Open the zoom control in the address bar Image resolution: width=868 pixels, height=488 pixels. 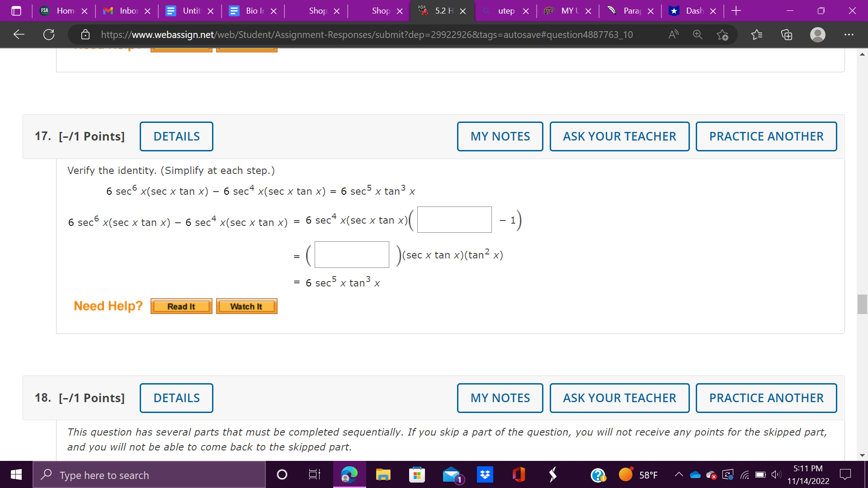(697, 34)
